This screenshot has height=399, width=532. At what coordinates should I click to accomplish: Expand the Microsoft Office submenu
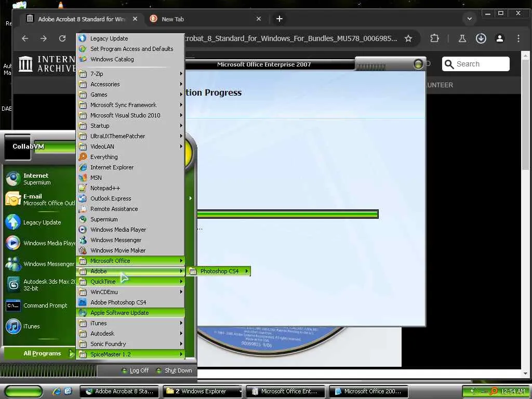click(x=130, y=261)
